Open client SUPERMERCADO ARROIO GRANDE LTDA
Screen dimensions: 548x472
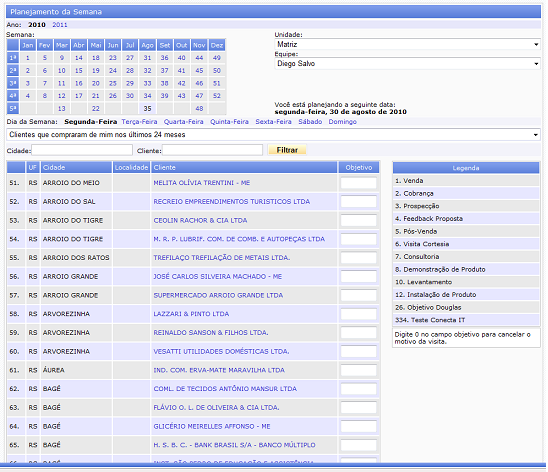click(x=218, y=295)
